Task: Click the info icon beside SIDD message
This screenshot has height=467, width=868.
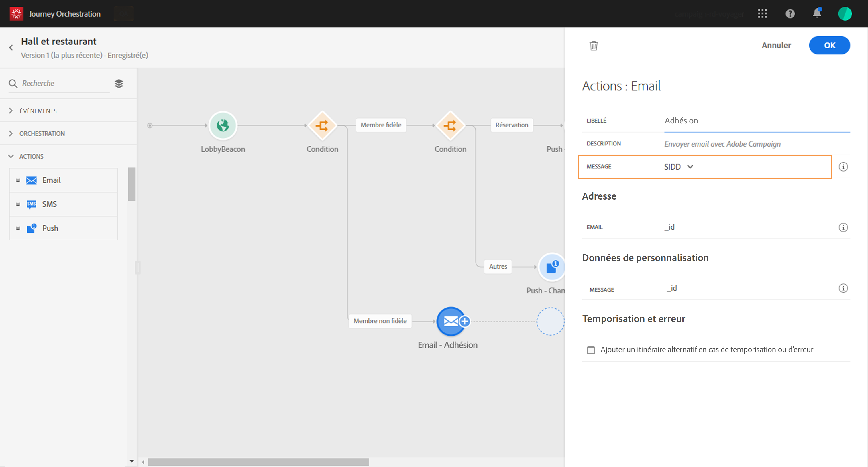Action: [843, 167]
